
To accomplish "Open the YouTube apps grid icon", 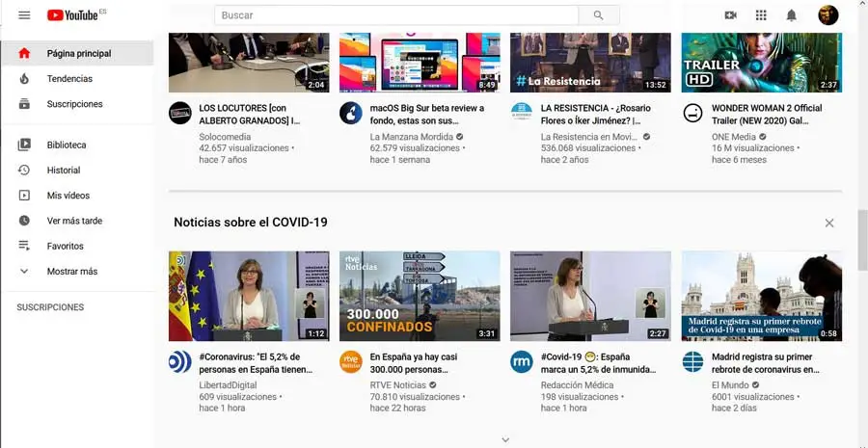I will click(x=761, y=15).
